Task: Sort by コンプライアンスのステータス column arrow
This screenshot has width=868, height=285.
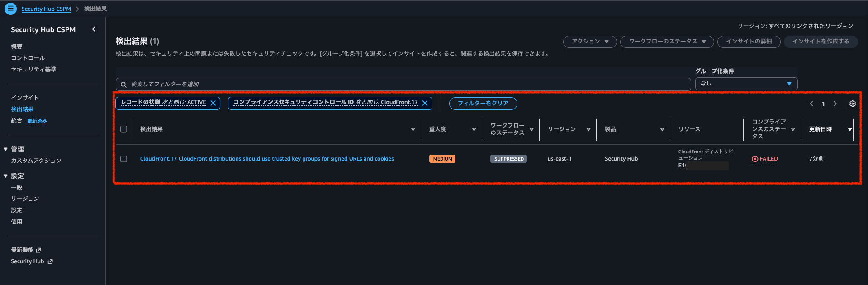Action: [793, 129]
